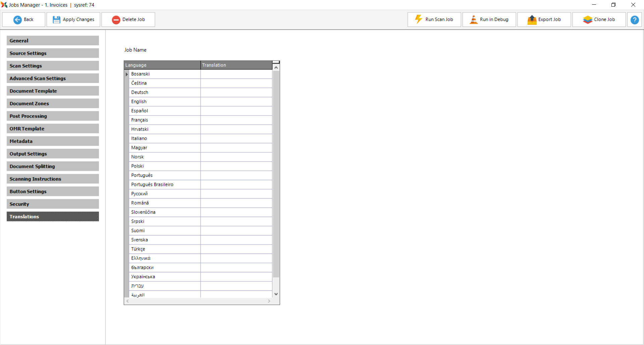Switch to the Document Zones section
The height and width of the screenshot is (345, 644).
(x=53, y=103)
